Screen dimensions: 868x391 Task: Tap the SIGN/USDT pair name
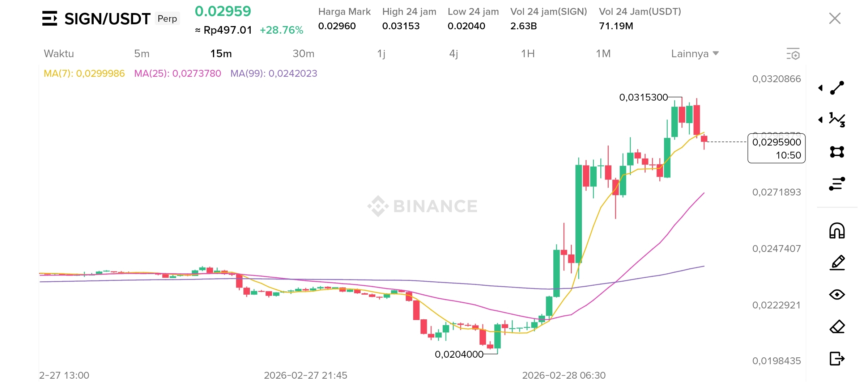point(107,19)
